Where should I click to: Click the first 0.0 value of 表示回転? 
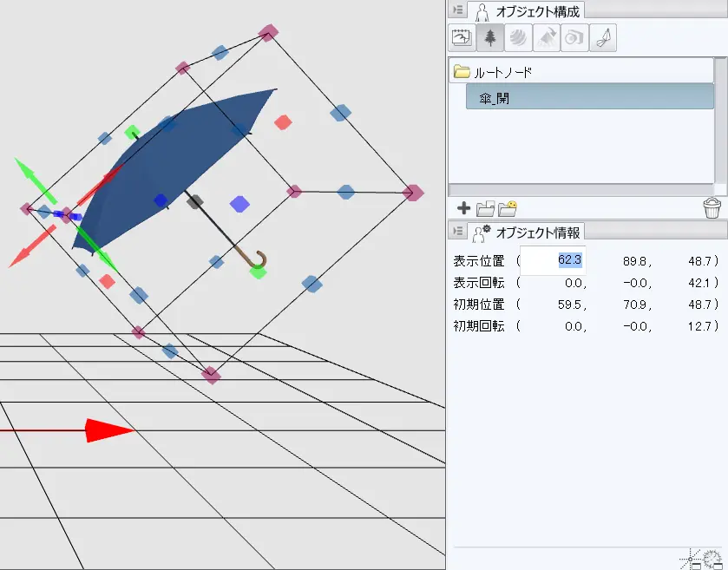575,283
